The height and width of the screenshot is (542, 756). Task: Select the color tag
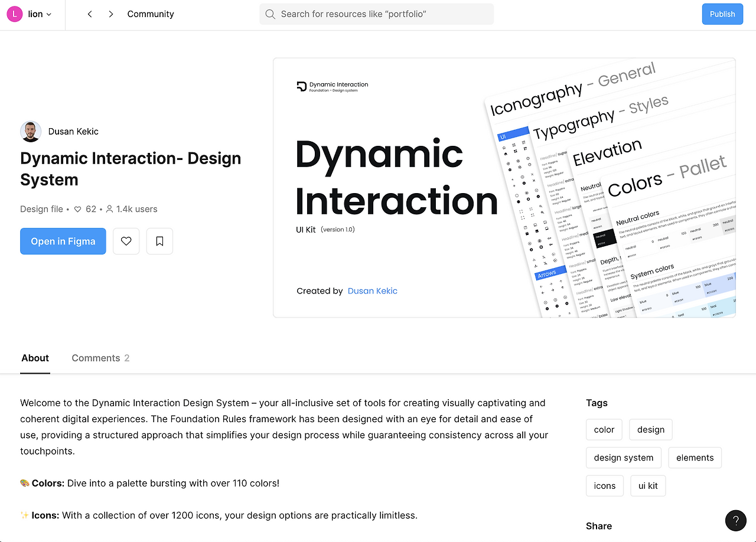604,430
